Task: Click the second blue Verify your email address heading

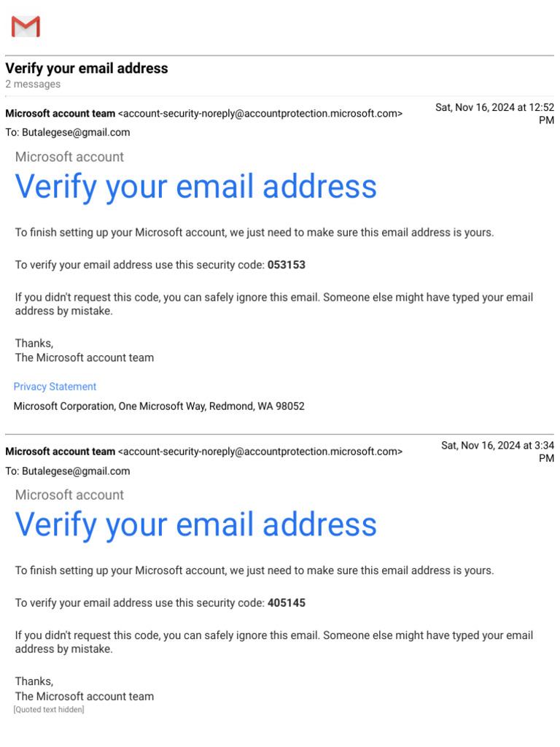Action: tap(195, 525)
